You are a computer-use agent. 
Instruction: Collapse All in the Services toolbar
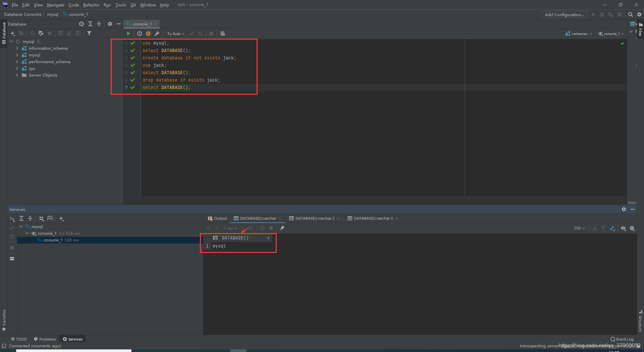point(30,219)
